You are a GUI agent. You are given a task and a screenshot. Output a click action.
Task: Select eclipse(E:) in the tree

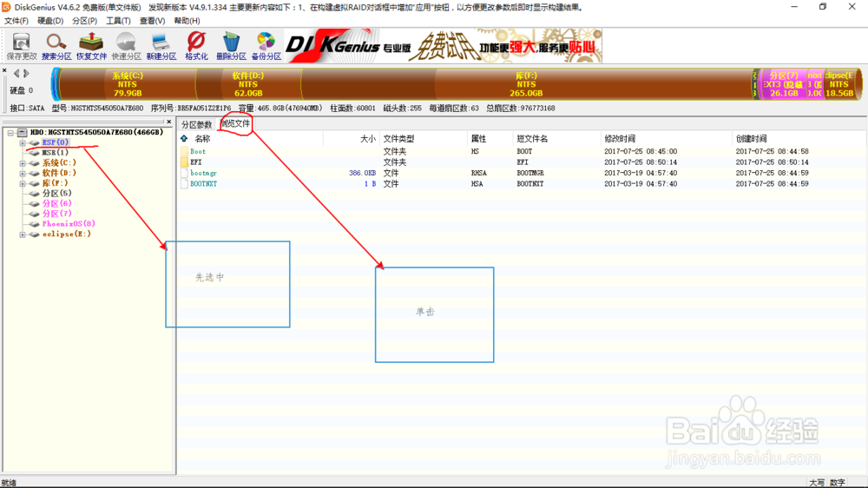pos(67,234)
